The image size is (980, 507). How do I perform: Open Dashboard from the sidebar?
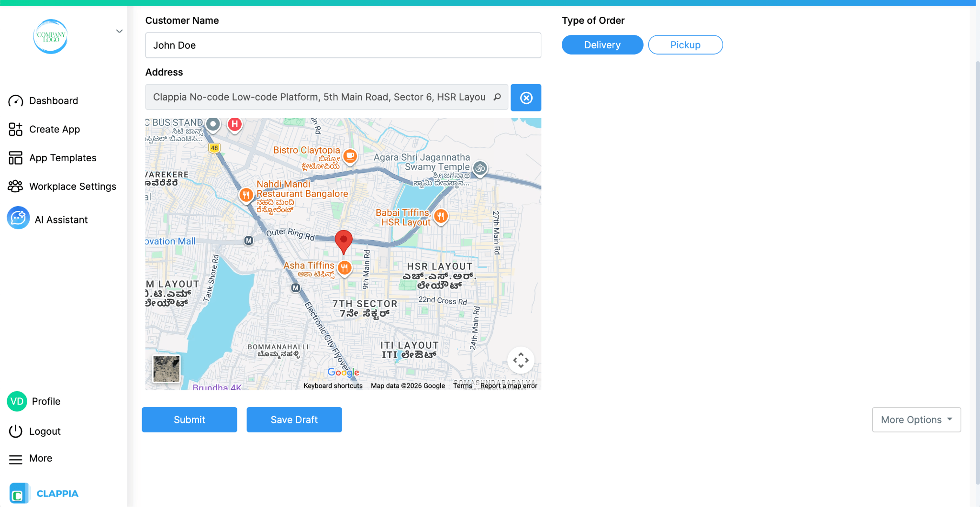[54, 101]
